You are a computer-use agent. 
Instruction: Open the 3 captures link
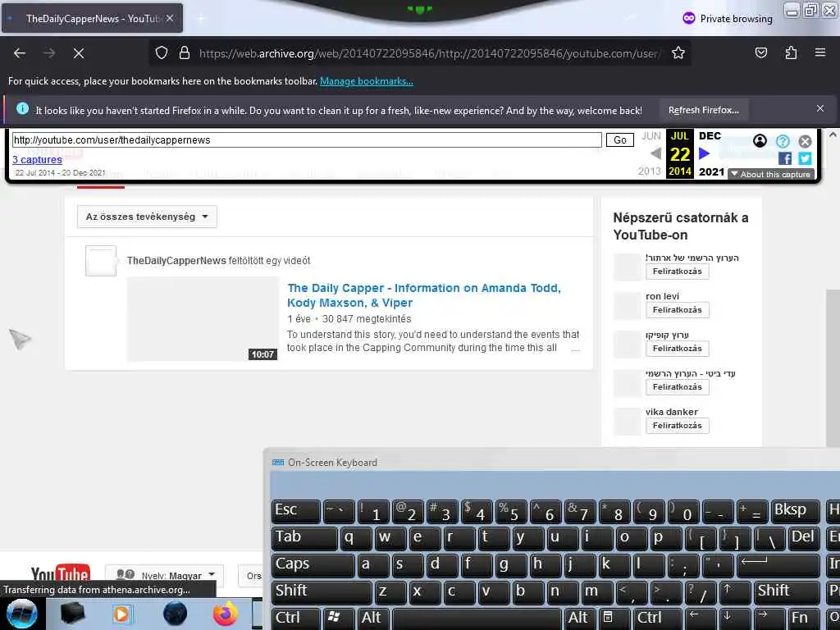(x=37, y=160)
